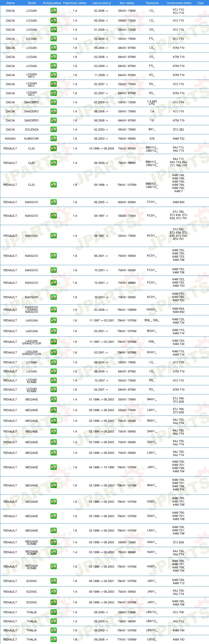The image size is (209, 644).
Task: Click the K4M 834, K4M 850 engine cell
Action: coord(179,310)
